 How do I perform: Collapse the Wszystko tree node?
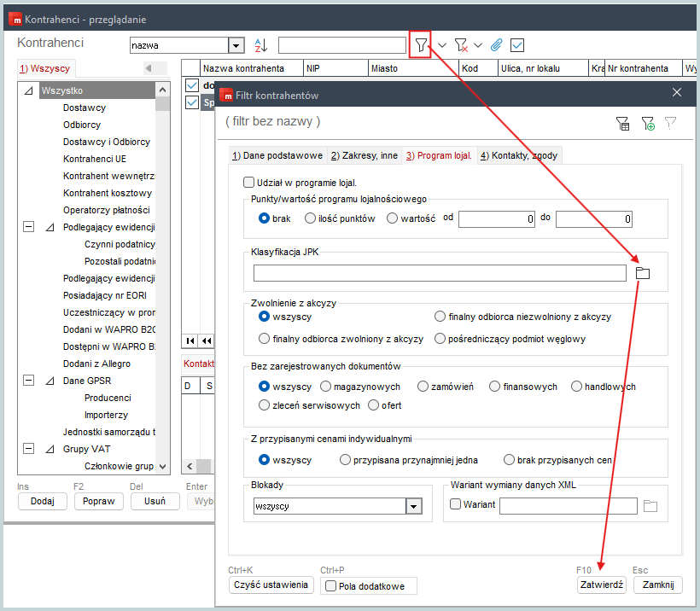coord(29,90)
